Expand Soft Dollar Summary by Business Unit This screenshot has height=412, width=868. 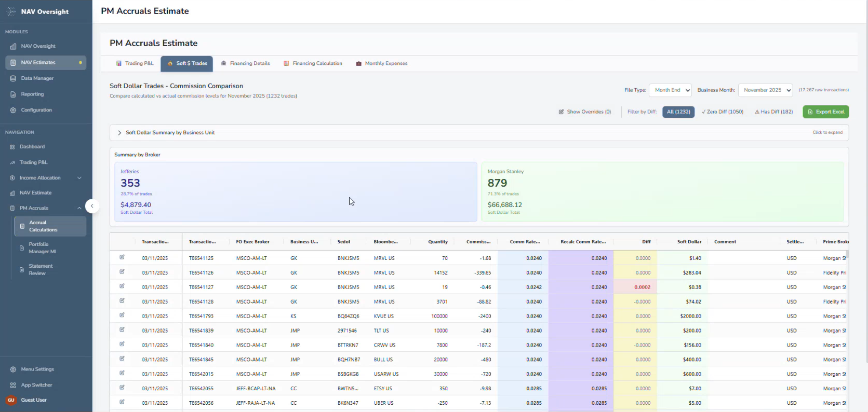point(170,133)
